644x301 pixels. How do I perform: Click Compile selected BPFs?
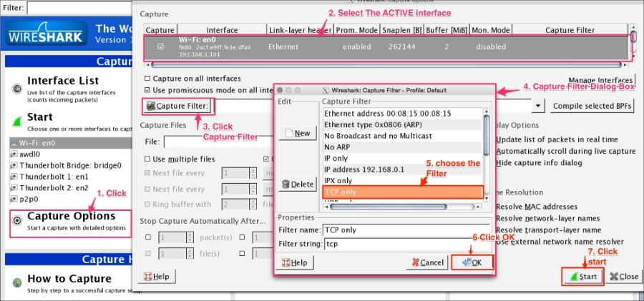(592, 106)
